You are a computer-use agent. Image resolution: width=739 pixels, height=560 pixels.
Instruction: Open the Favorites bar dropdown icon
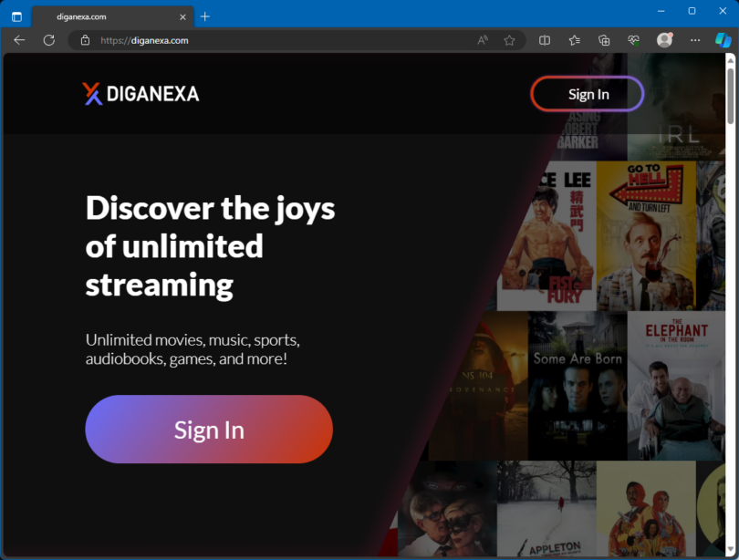click(574, 40)
